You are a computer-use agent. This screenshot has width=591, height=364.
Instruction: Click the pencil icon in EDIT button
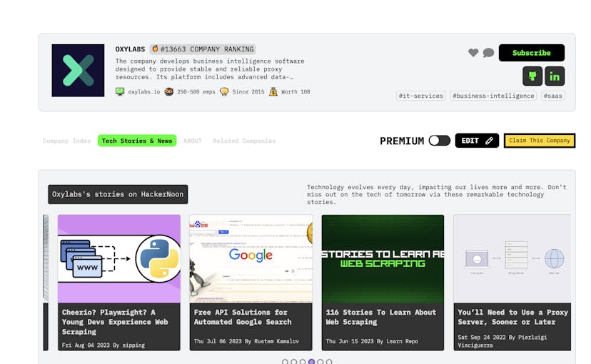[x=489, y=141]
